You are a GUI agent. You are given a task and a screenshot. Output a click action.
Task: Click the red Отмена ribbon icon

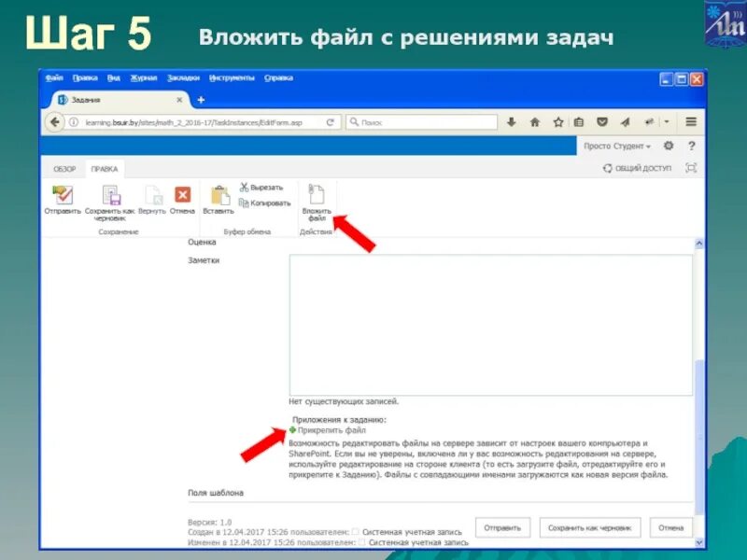(x=182, y=194)
